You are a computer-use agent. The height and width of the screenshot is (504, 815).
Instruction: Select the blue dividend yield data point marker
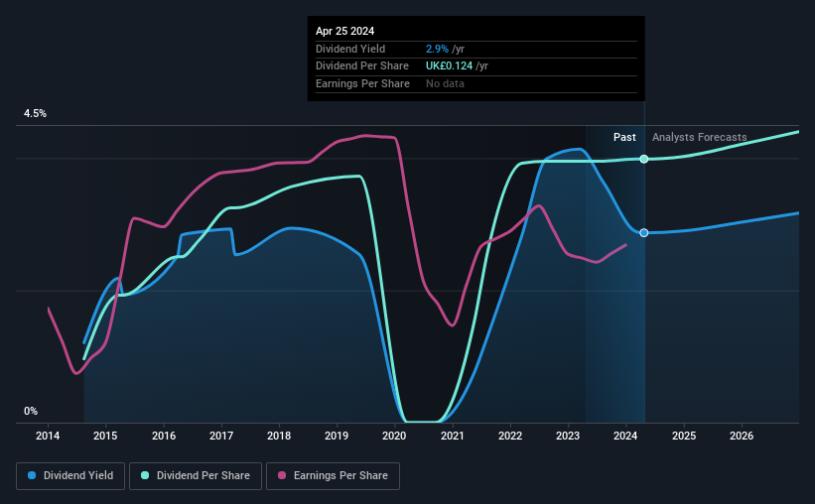coord(644,233)
